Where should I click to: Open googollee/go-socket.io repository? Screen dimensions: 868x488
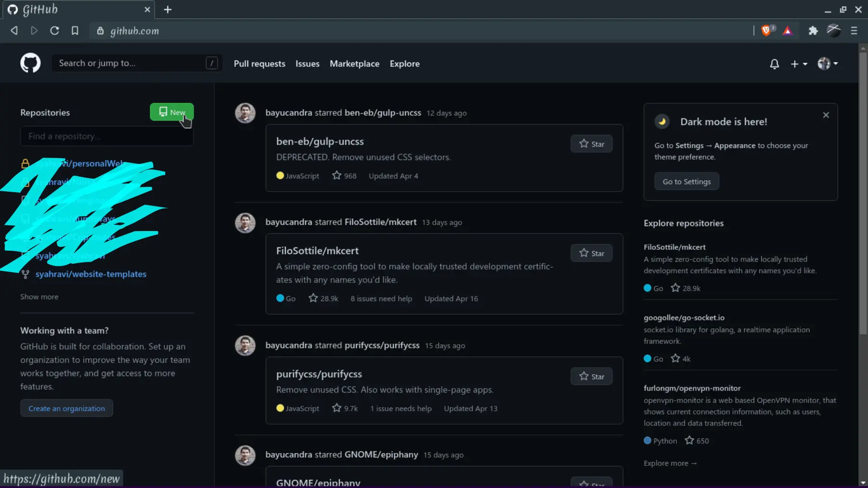click(x=684, y=317)
